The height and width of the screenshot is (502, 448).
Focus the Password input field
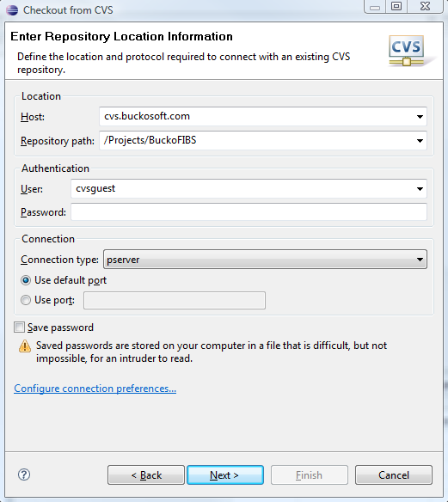pos(249,212)
